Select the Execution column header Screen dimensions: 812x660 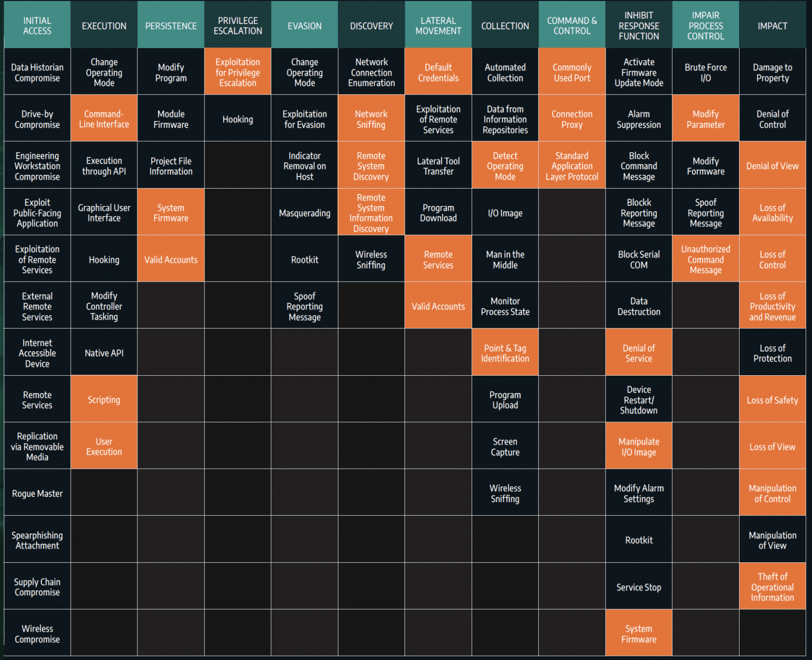(x=104, y=25)
